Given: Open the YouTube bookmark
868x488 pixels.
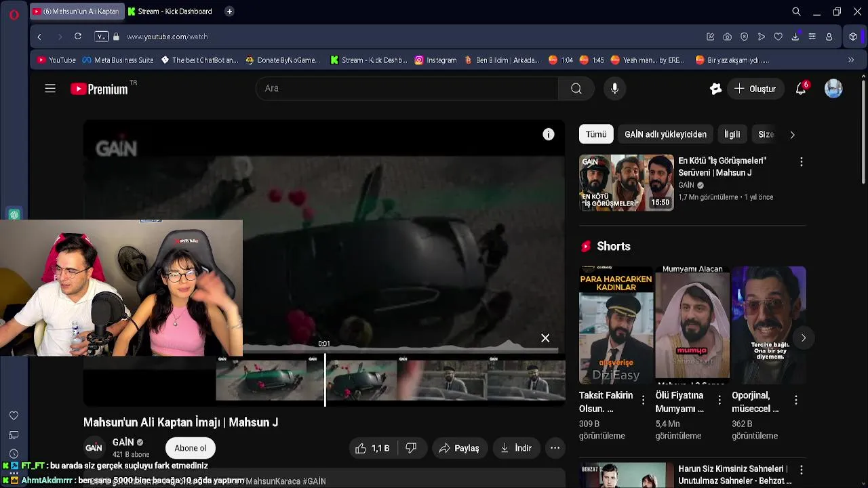Looking at the screenshot, I should tap(56, 60).
